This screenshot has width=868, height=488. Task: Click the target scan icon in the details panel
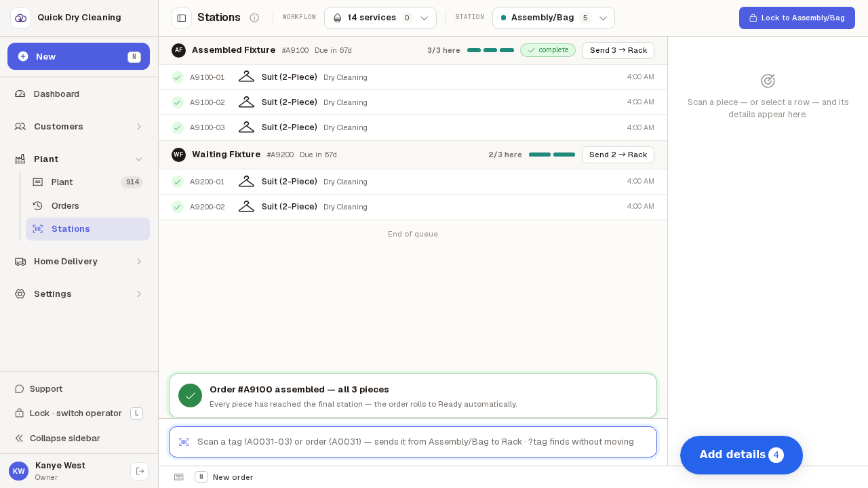click(x=768, y=81)
